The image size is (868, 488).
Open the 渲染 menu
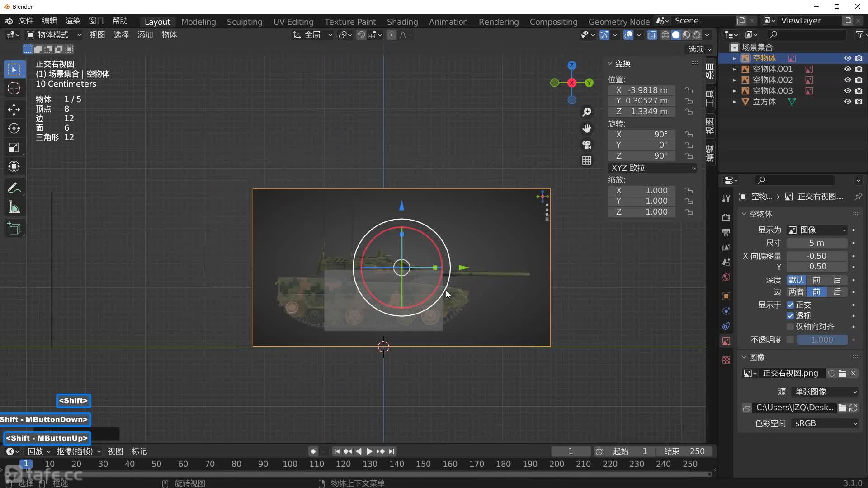[73, 21]
